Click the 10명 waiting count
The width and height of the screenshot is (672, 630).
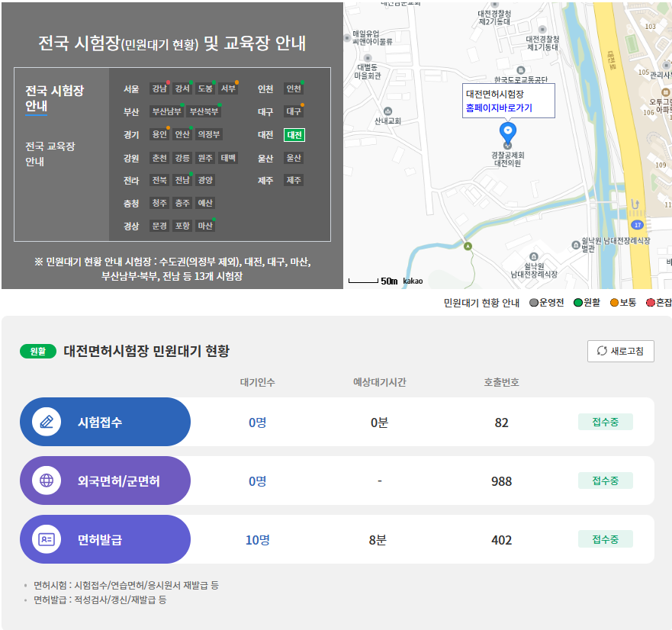[x=258, y=540]
